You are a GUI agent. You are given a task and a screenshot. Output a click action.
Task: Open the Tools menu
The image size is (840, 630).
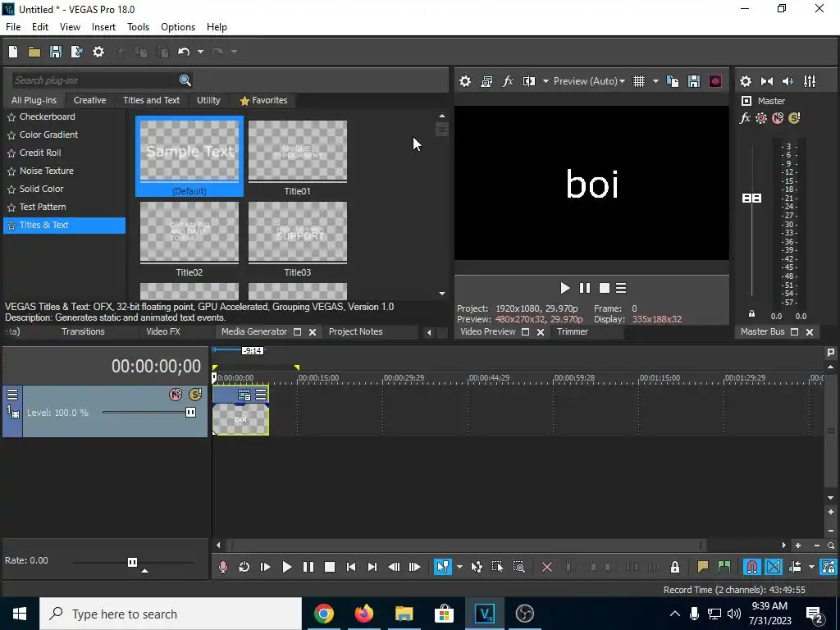(138, 27)
